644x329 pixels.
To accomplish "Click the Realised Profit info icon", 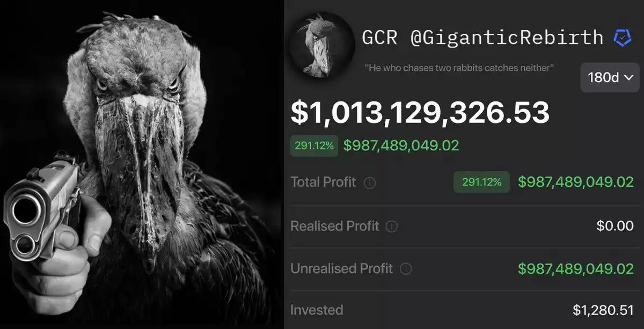I will [x=392, y=226].
